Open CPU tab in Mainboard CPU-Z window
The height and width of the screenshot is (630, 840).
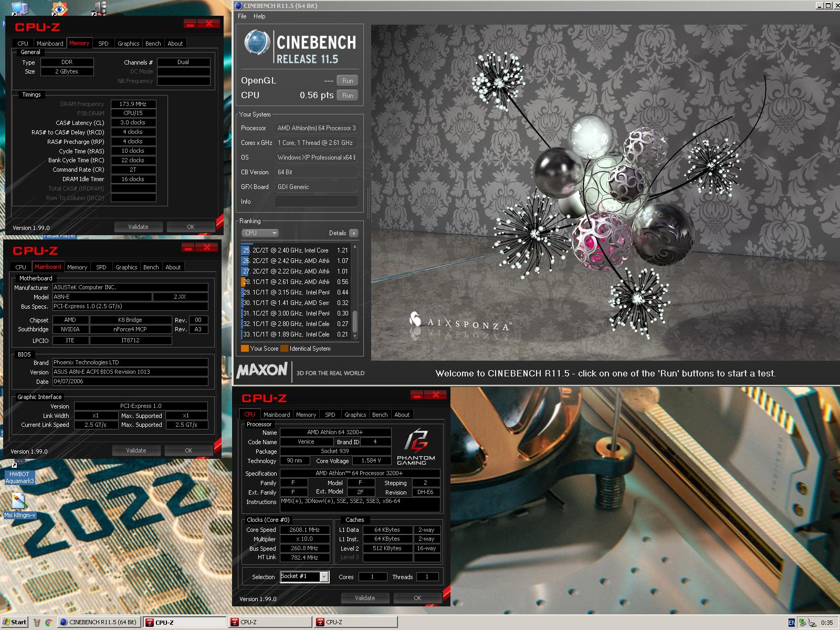(21, 267)
